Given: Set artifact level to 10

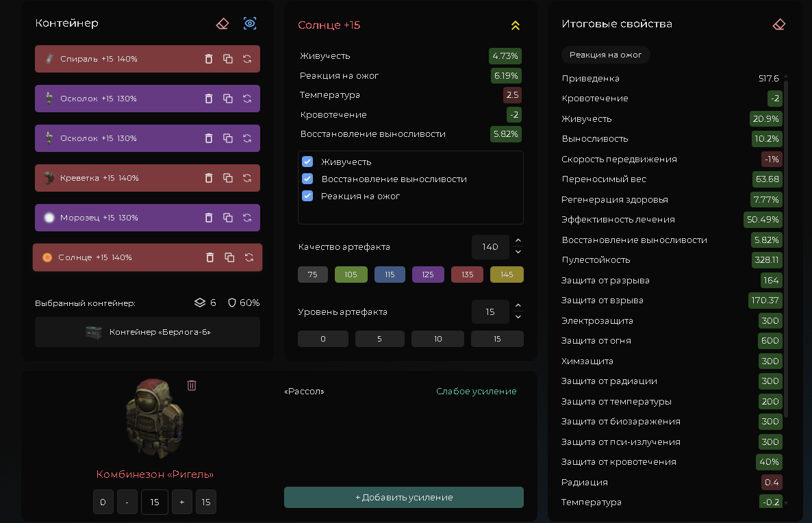Looking at the screenshot, I should point(438,339).
